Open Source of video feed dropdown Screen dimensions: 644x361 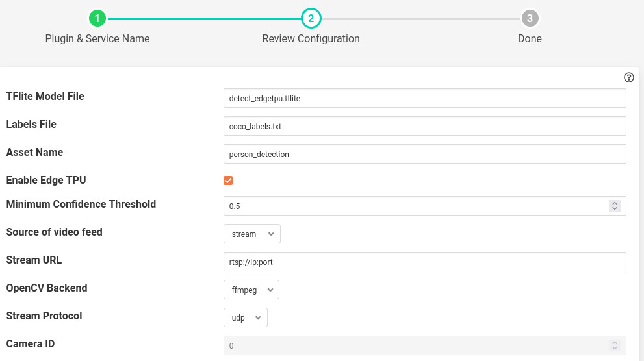(251, 234)
